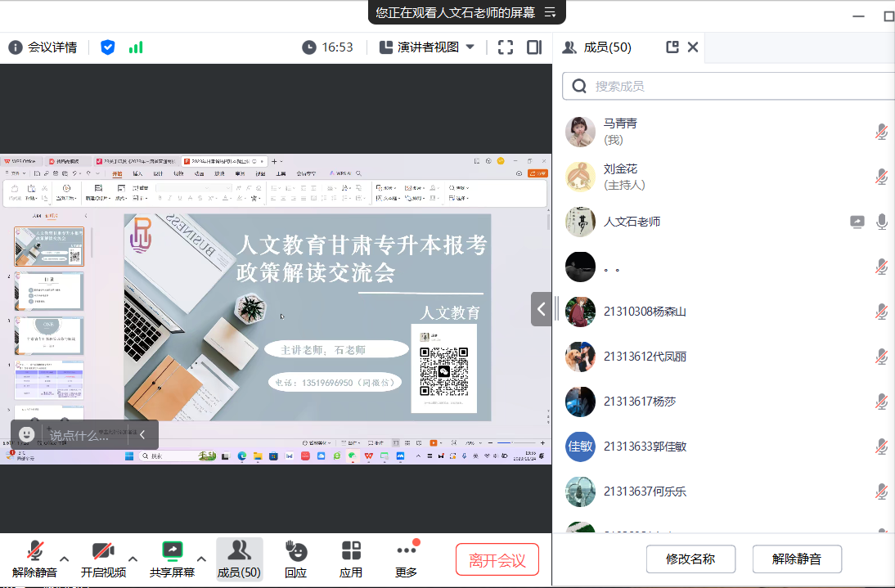This screenshot has width=895, height=588.
Task: Click the search members input field
Action: tap(736, 86)
